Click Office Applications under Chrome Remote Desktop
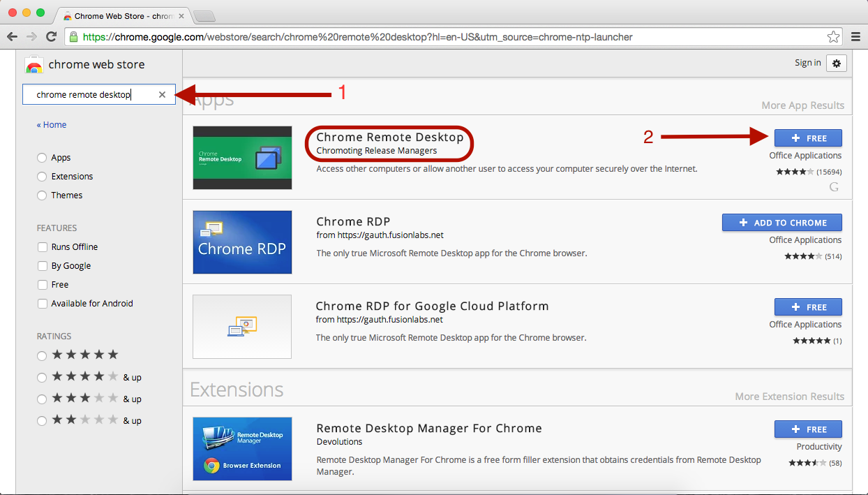Viewport: 868px width, 495px height. (x=805, y=156)
